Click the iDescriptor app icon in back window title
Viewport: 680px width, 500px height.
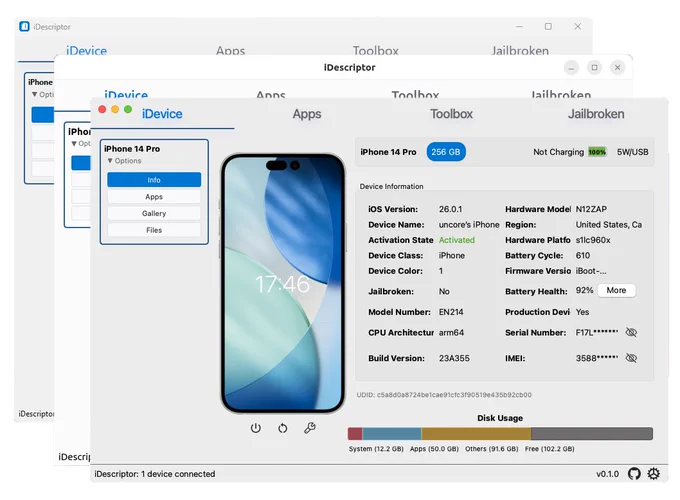(24, 26)
